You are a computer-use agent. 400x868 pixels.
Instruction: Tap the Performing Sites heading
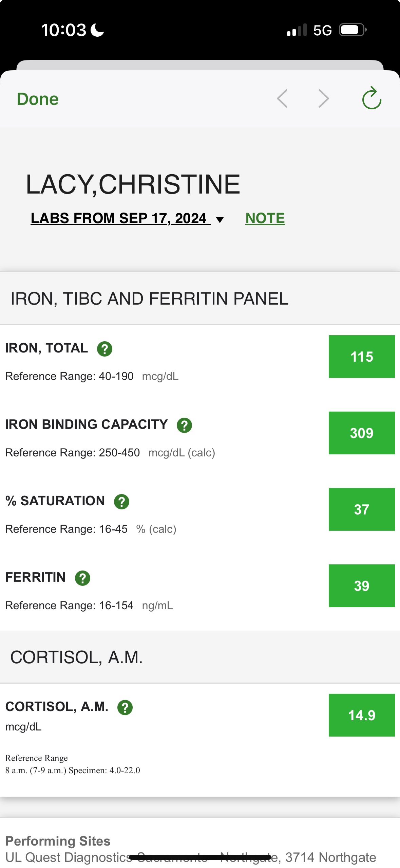(x=58, y=841)
